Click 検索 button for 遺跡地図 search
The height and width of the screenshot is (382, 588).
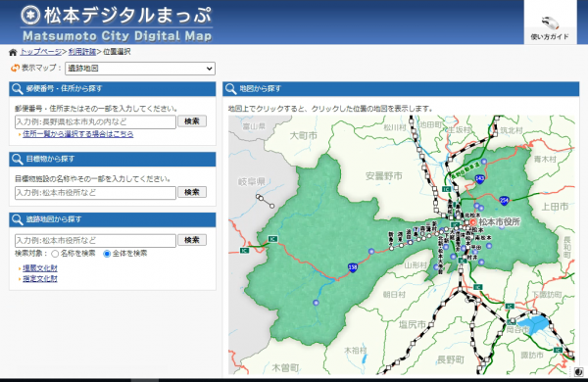[x=192, y=240]
